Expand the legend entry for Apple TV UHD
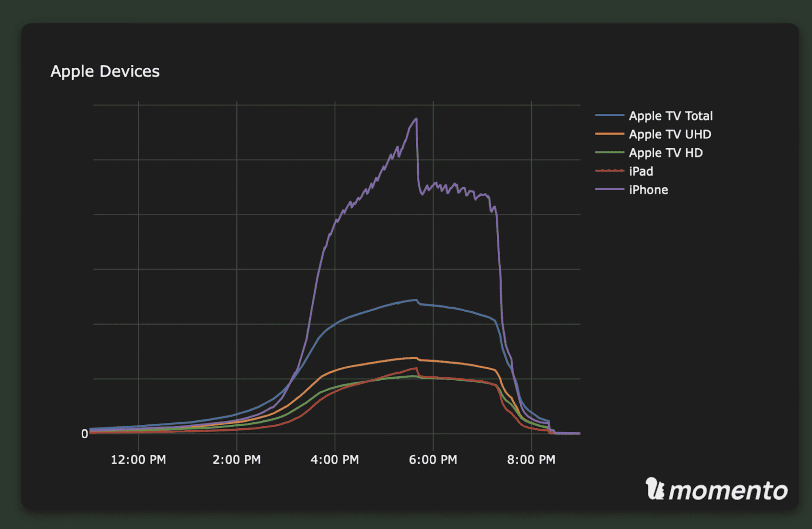 [x=669, y=134]
